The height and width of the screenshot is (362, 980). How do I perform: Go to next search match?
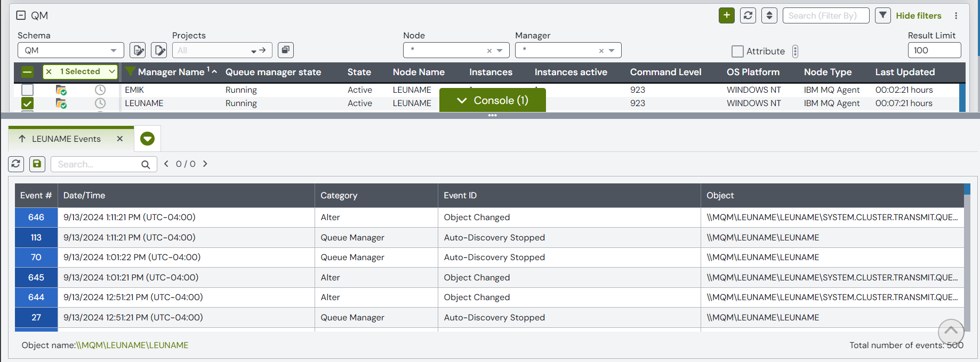point(205,164)
